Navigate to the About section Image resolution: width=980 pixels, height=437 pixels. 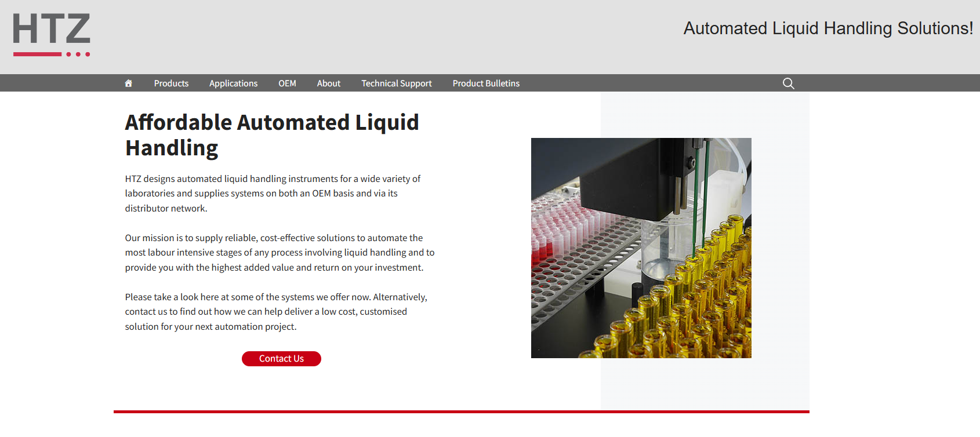(x=328, y=83)
